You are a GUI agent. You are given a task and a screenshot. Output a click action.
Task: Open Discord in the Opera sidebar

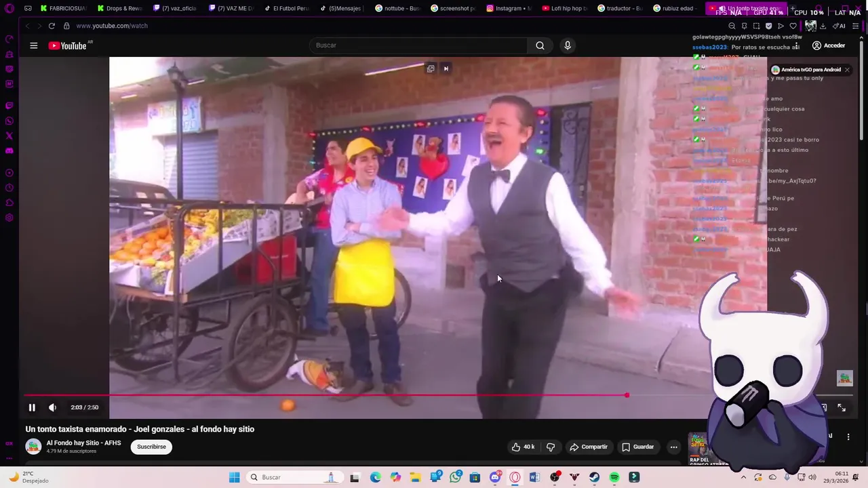tap(9, 150)
